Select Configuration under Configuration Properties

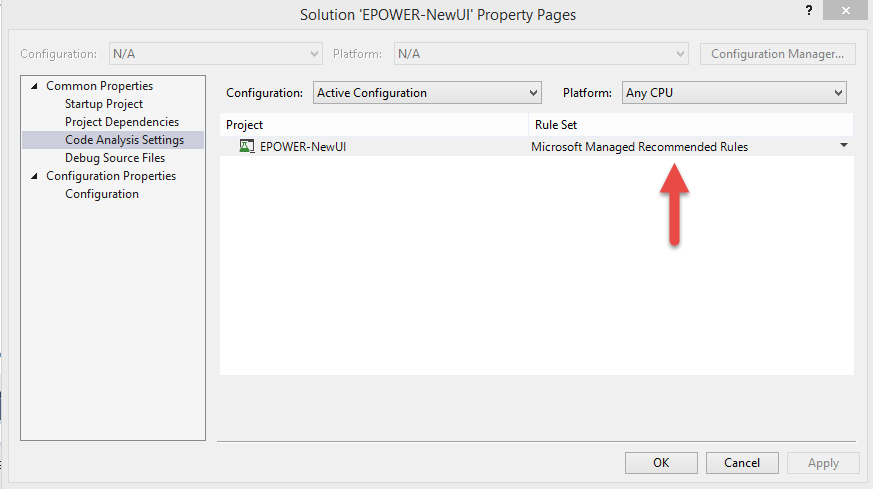tap(102, 194)
